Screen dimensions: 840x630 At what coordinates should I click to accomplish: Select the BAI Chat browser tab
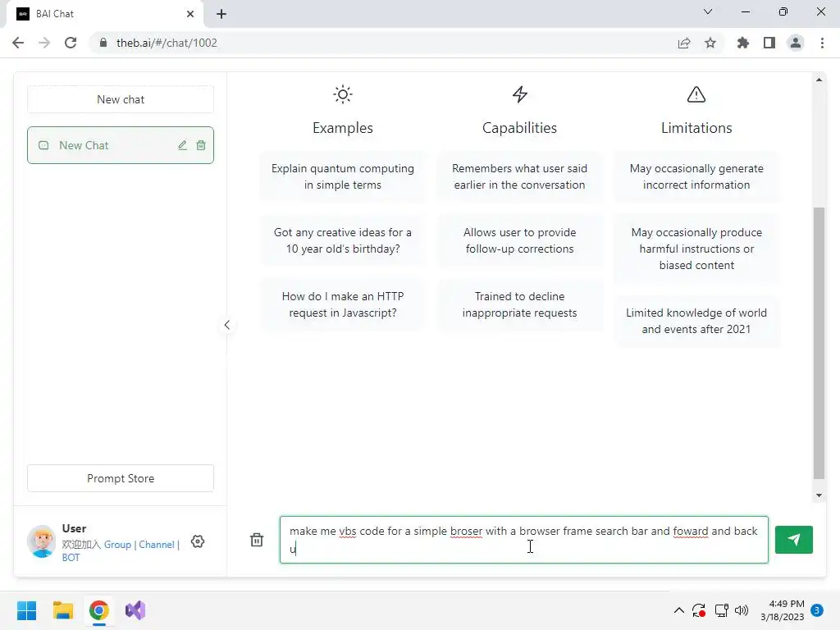(x=104, y=14)
